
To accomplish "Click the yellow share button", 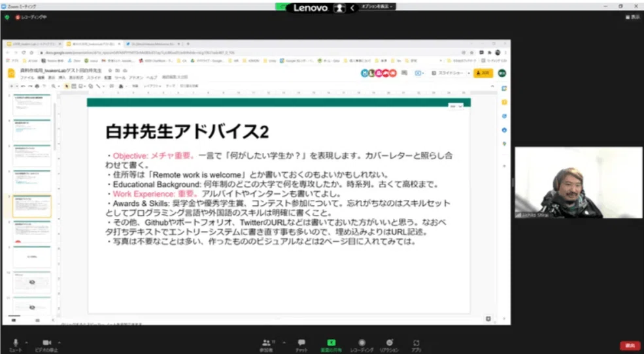I will click(x=483, y=73).
